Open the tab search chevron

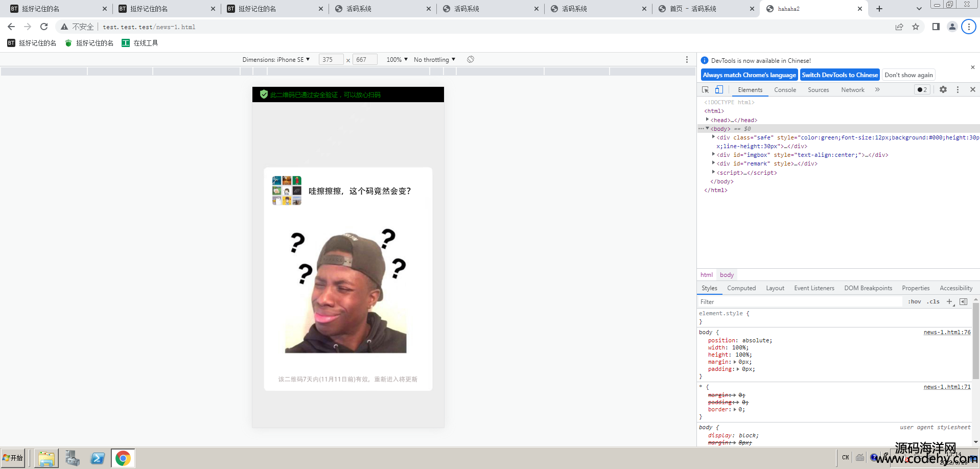coord(919,9)
